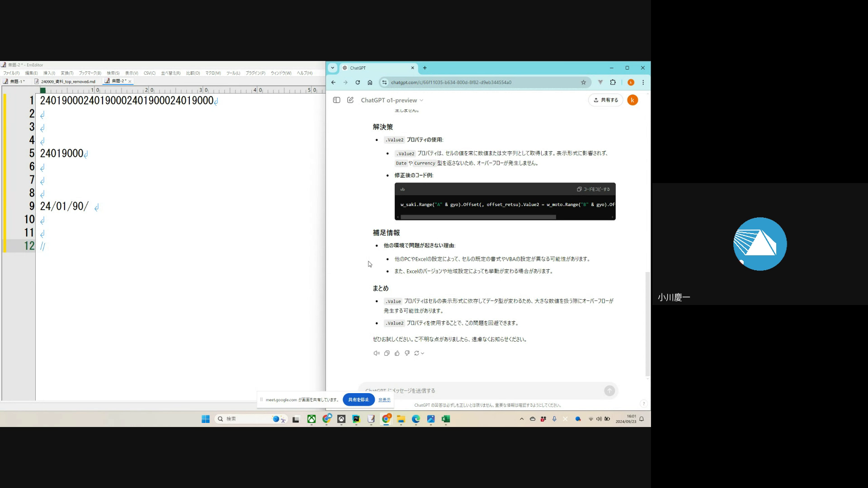The image size is (868, 488).
Task: Open the 共有する share button
Action: click(605, 100)
